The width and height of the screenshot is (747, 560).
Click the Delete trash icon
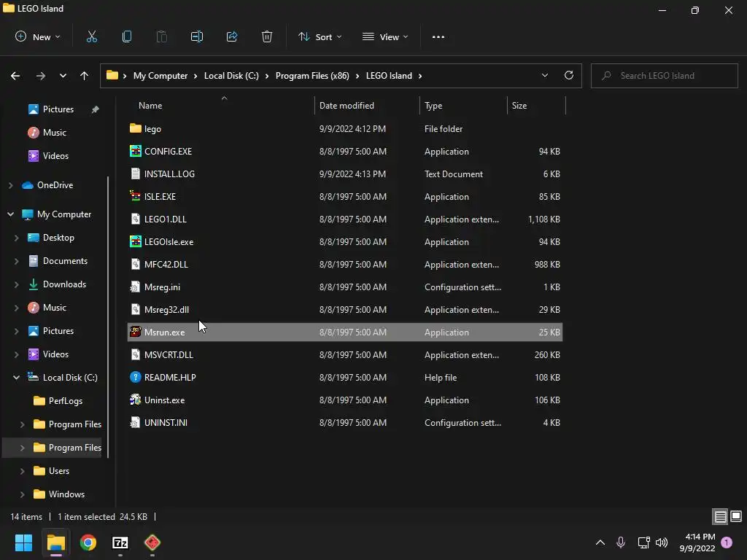click(267, 36)
